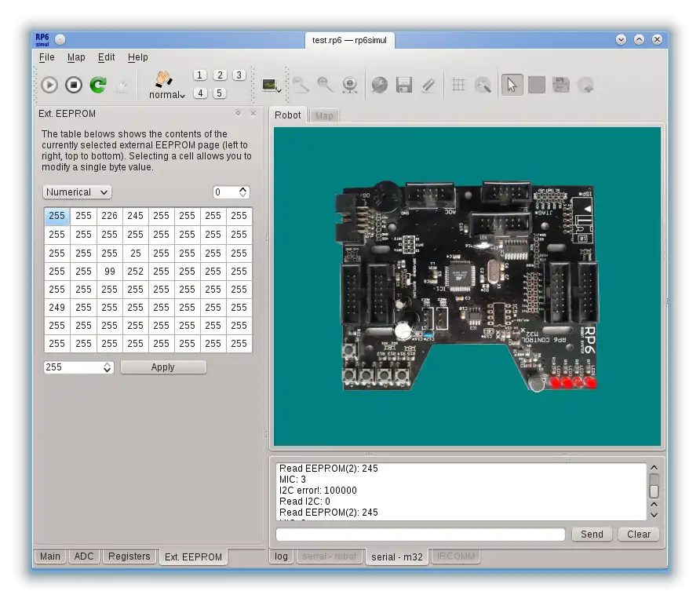Click the save floppy disk icon
The width and height of the screenshot is (700, 602).
(404, 85)
